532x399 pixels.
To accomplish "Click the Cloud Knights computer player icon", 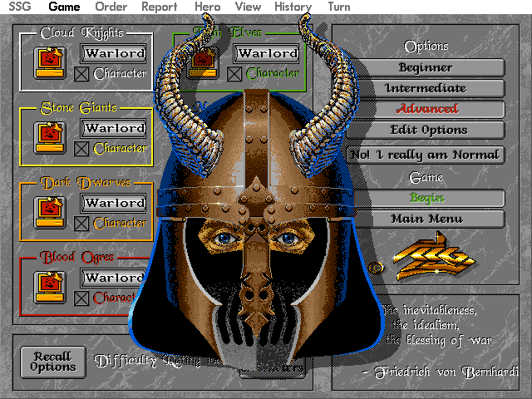I will (50, 63).
